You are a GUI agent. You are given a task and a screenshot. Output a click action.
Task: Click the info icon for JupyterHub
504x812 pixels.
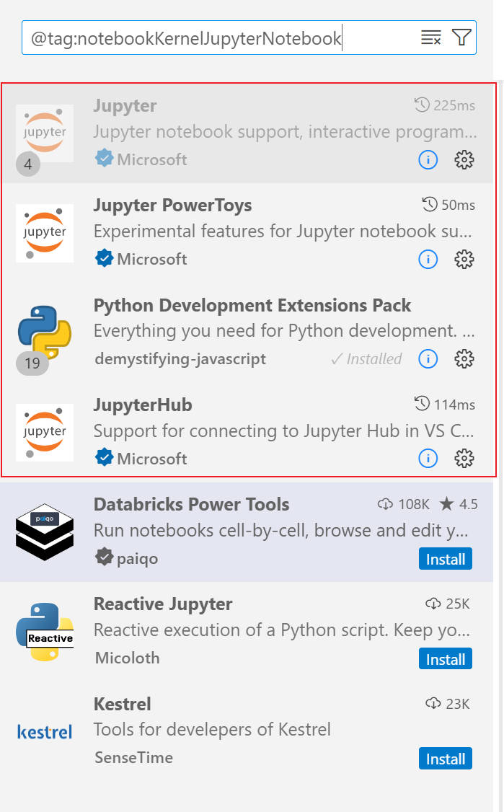coord(428,458)
